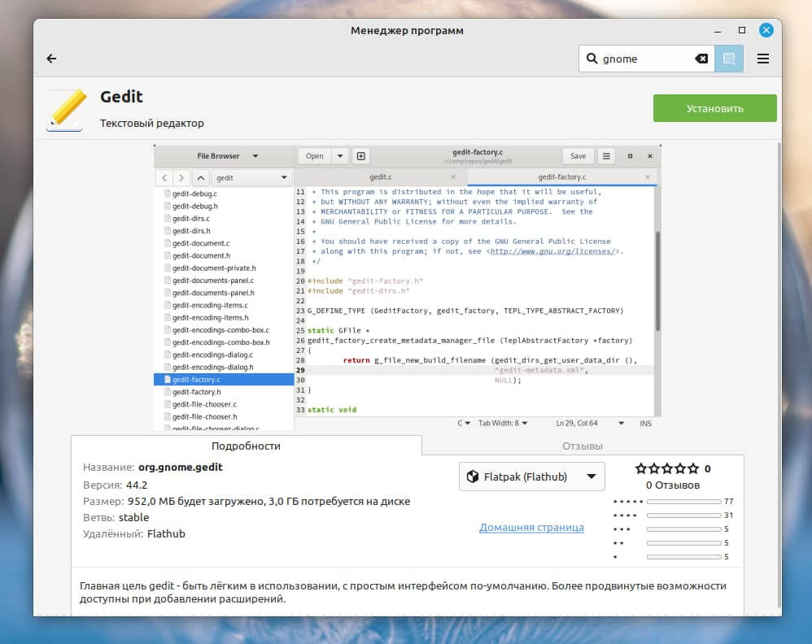Click the version value 44.2

click(x=137, y=485)
